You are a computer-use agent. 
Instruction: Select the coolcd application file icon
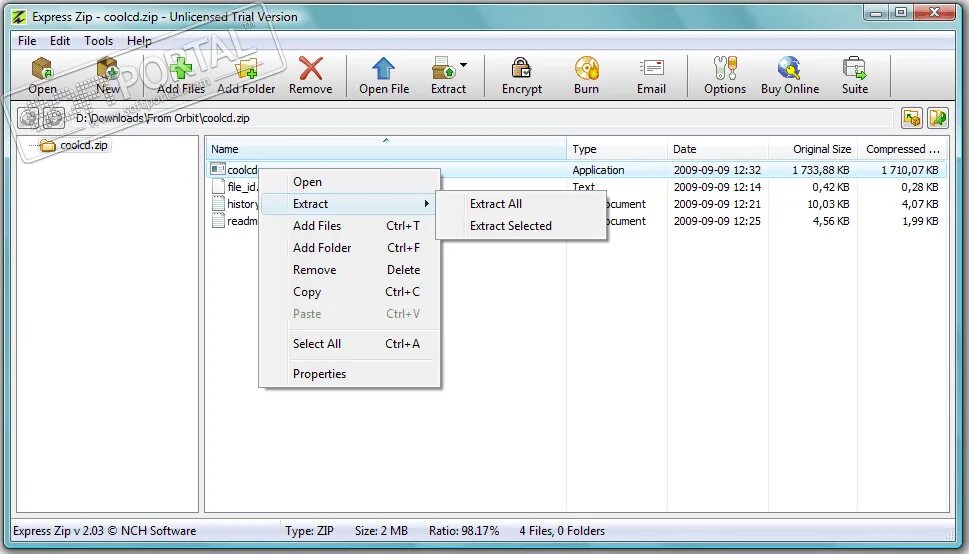[218, 169]
